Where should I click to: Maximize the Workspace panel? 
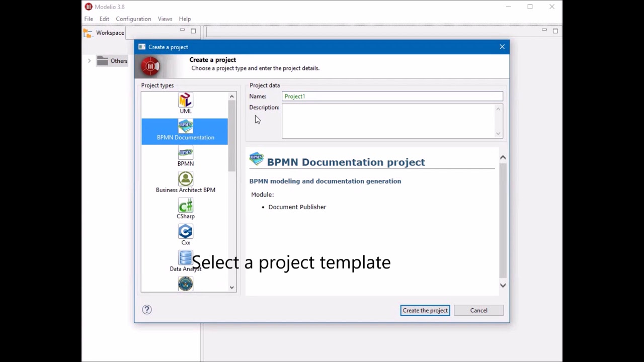tap(193, 31)
